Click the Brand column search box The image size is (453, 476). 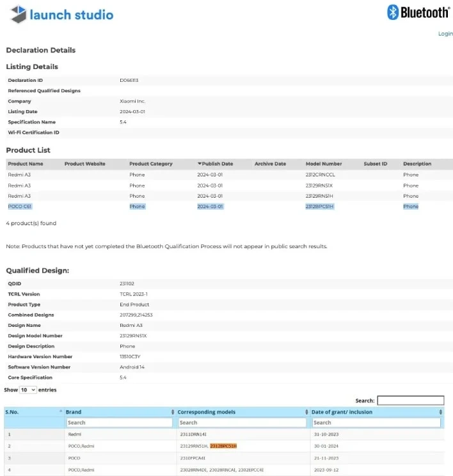pyautogui.click(x=119, y=422)
